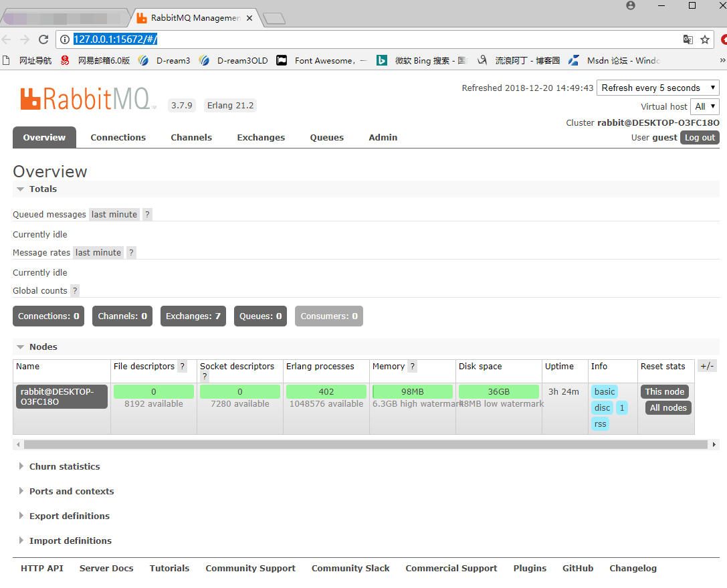Click help icon next to Global counts
Screen dimensions: 727x588
(x=75, y=291)
